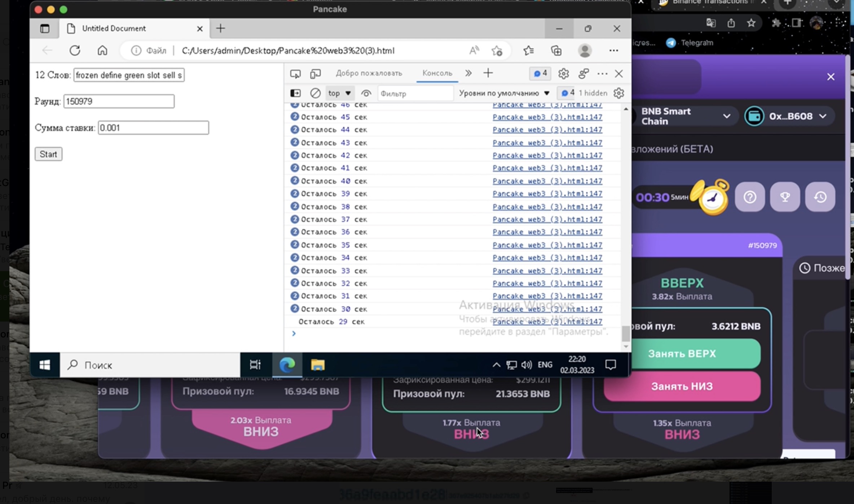Click the prediction history clock icon
This screenshot has height=504, width=854.
pyautogui.click(x=820, y=197)
